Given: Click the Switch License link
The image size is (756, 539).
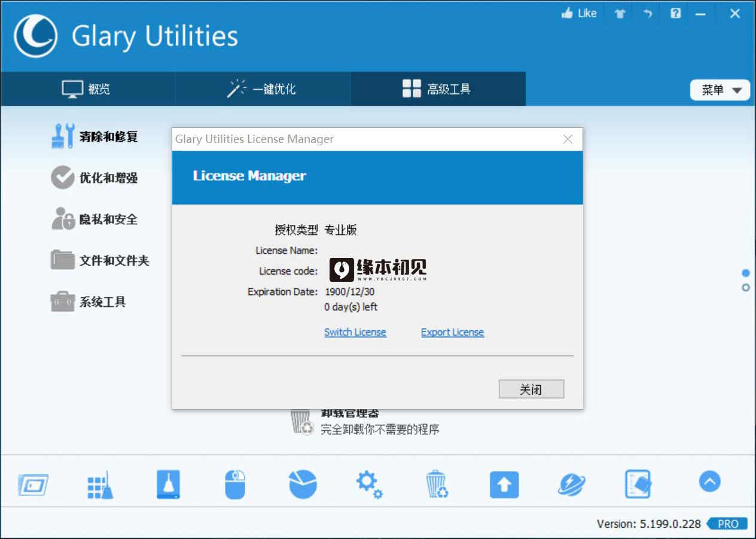Looking at the screenshot, I should point(355,332).
